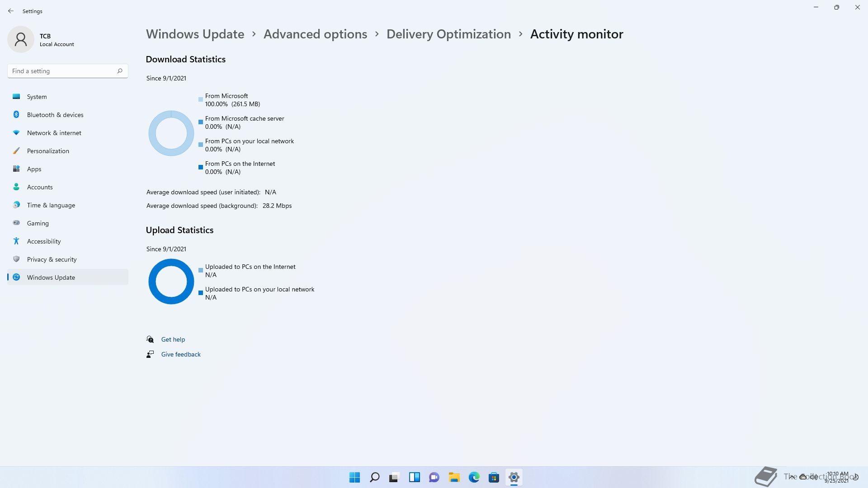Viewport: 868px width, 488px height.
Task: Go back using the Settings back arrow
Action: point(11,11)
